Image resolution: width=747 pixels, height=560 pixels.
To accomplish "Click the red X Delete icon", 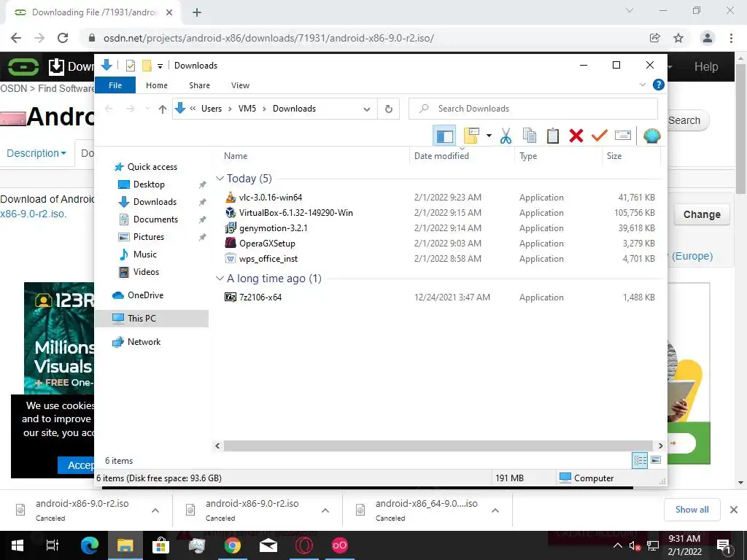I will point(576,136).
